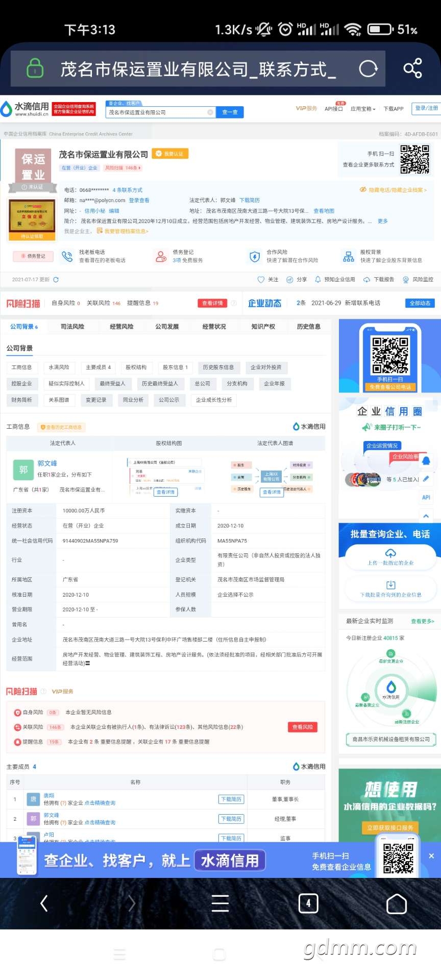Click 下载简历 in the 唐翔 row
The height and width of the screenshot is (980, 441).
[x=231, y=799]
